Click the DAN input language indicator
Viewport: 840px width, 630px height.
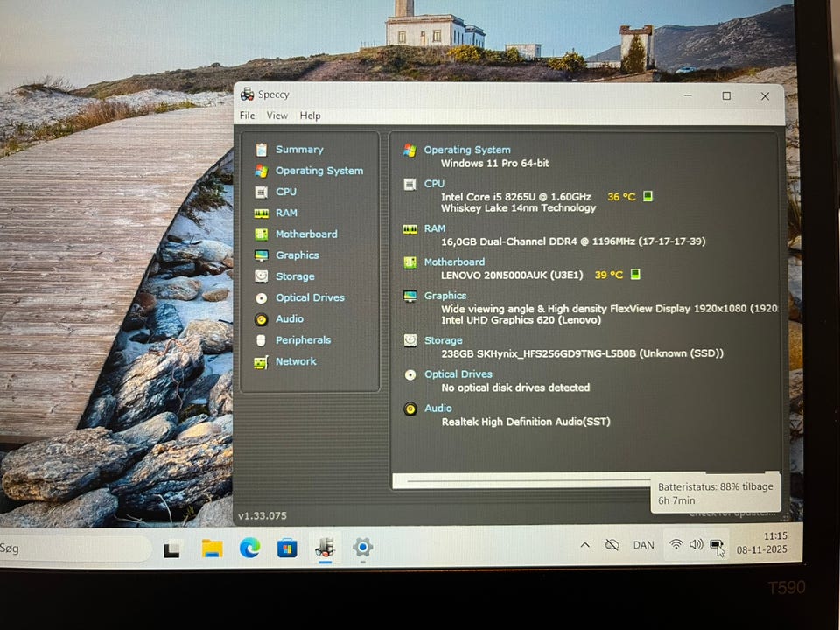[x=643, y=545]
